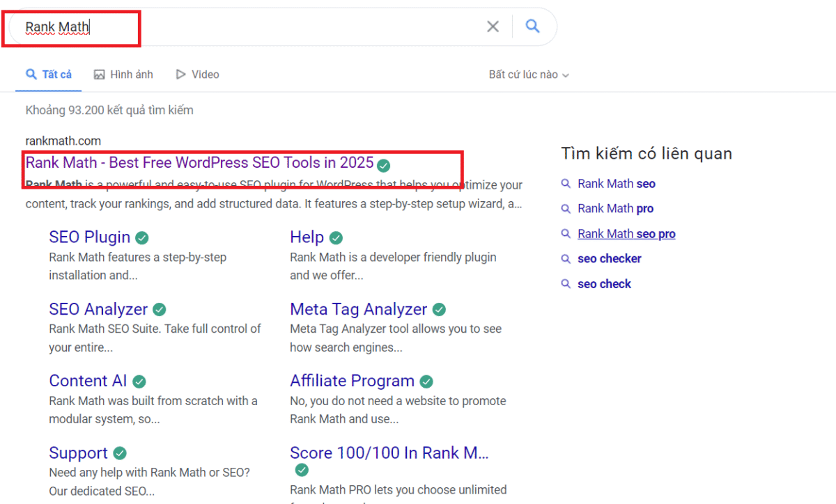Click magnifier icon beside Rank Math pro suggestion
The width and height of the screenshot is (836, 504).
click(566, 209)
